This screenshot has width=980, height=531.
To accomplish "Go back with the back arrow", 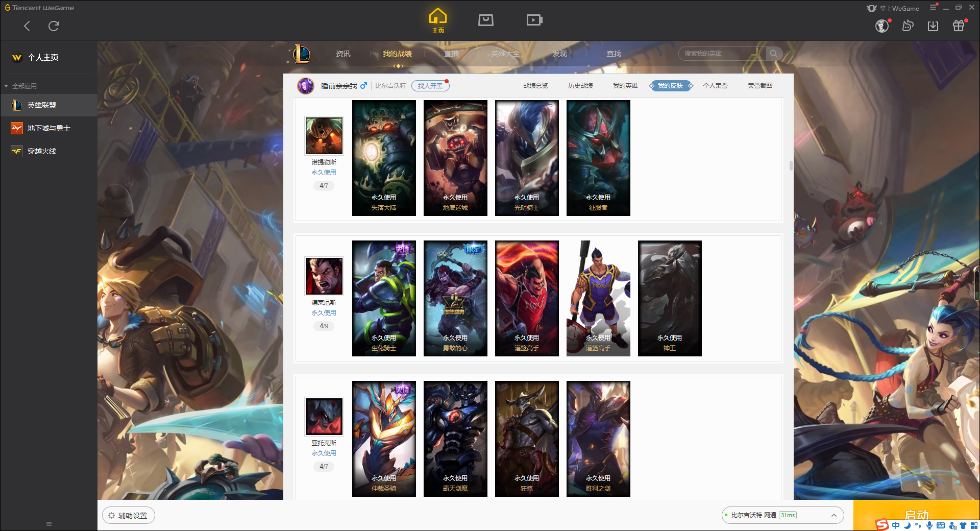I will click(x=27, y=26).
